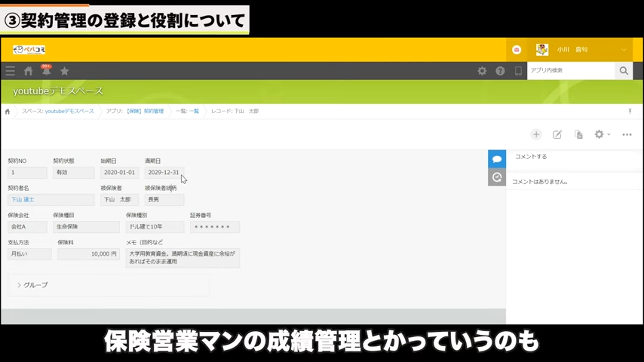644x362 pixels.
Task: Duplicate the record with copy icon
Action: (578, 134)
